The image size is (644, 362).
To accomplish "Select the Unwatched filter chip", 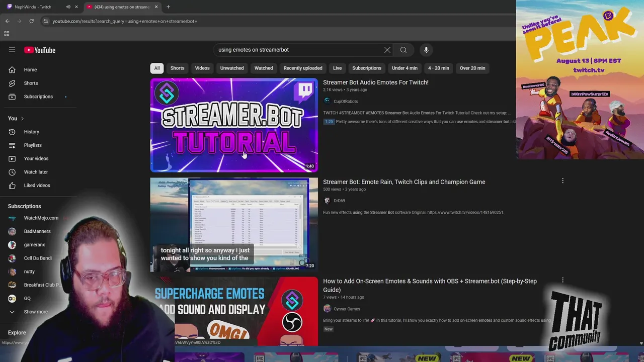I will click(232, 68).
